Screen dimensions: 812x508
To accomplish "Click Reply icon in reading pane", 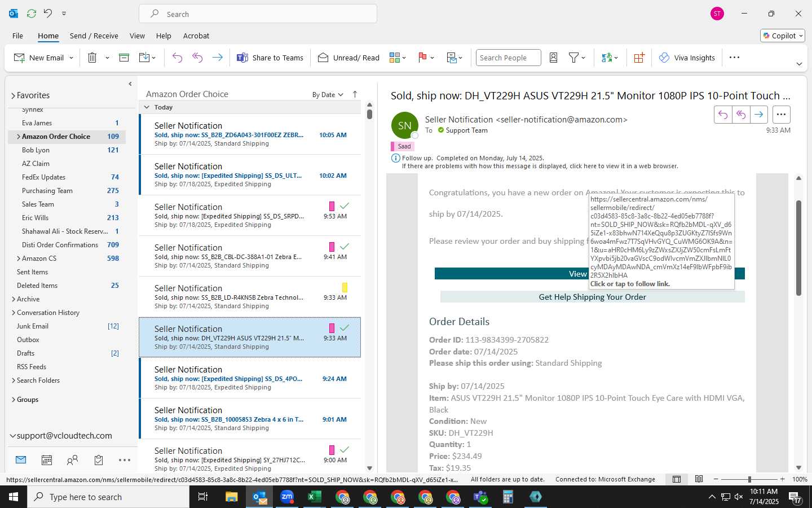I will pyautogui.click(x=723, y=115).
